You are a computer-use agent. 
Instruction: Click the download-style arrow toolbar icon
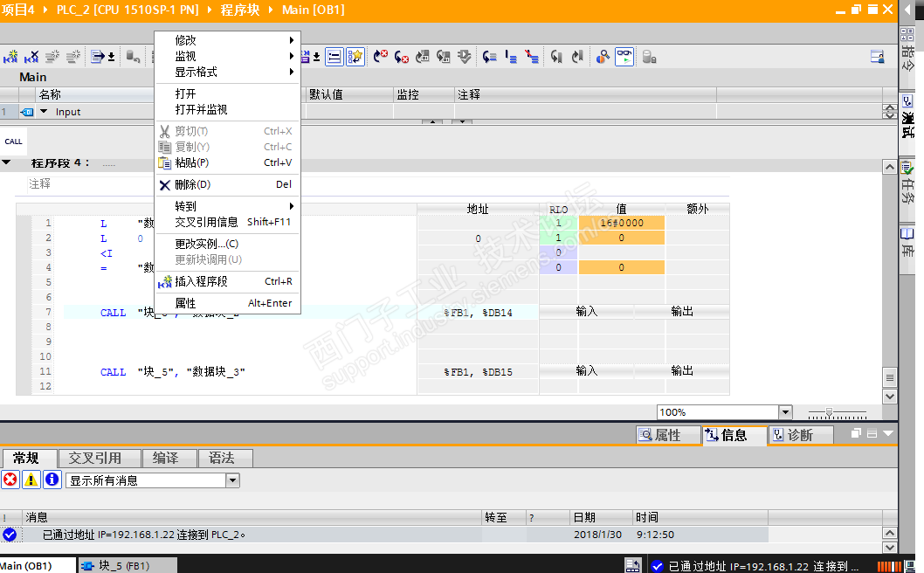[x=465, y=57]
